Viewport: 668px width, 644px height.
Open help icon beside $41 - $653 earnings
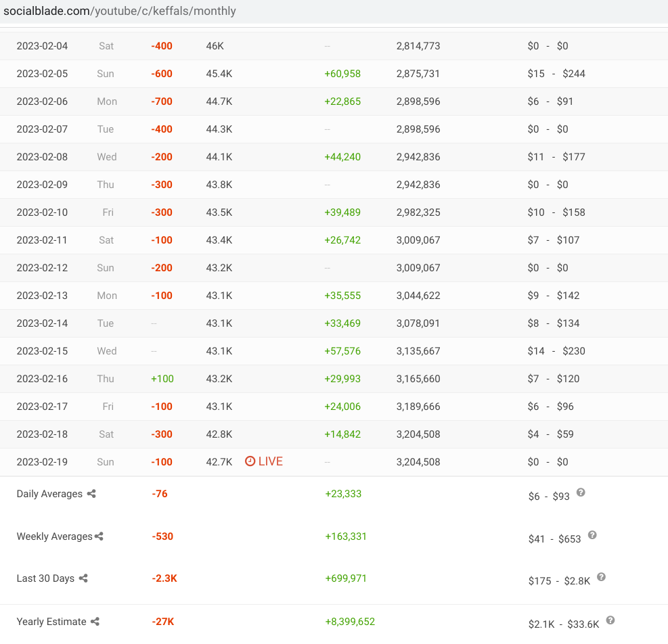[x=592, y=535]
